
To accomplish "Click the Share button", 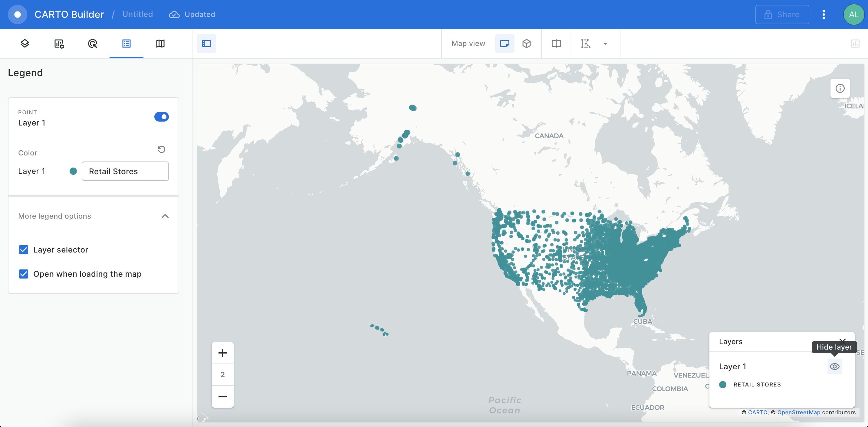I will [x=782, y=15].
